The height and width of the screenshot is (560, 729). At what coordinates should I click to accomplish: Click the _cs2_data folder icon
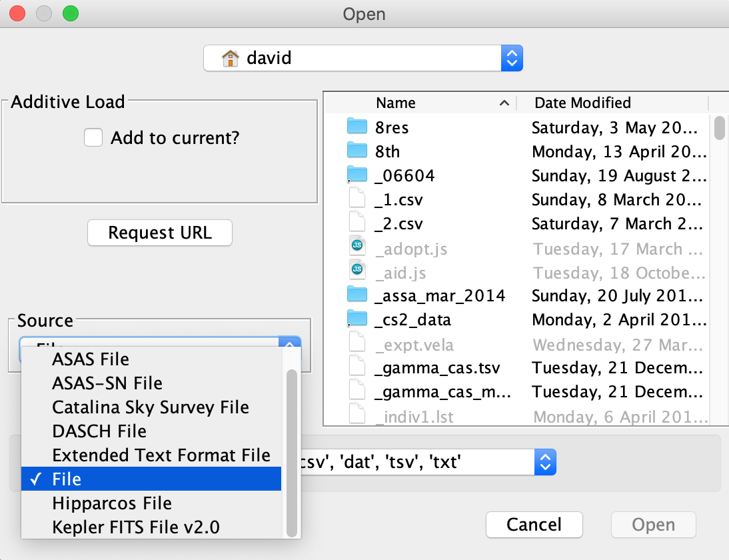(357, 320)
